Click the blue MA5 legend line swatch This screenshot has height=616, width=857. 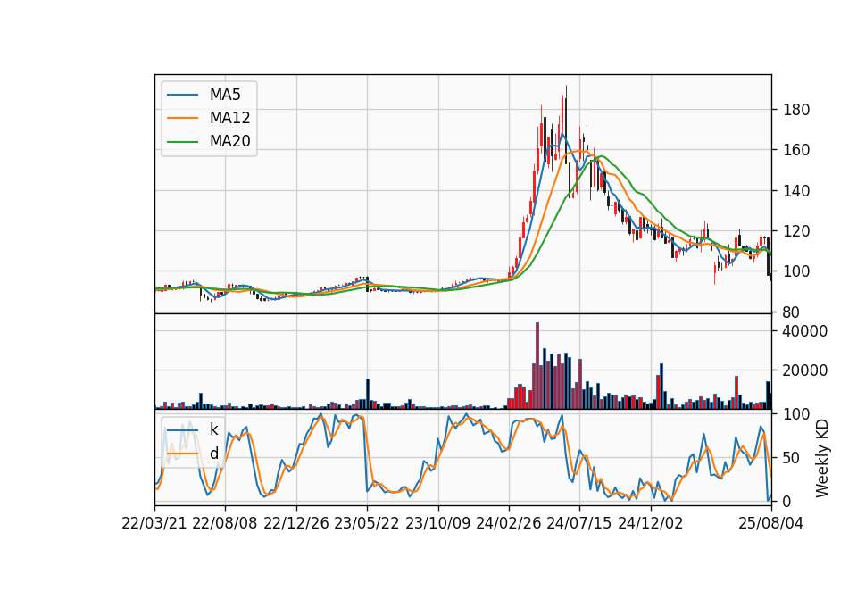pyautogui.click(x=182, y=95)
